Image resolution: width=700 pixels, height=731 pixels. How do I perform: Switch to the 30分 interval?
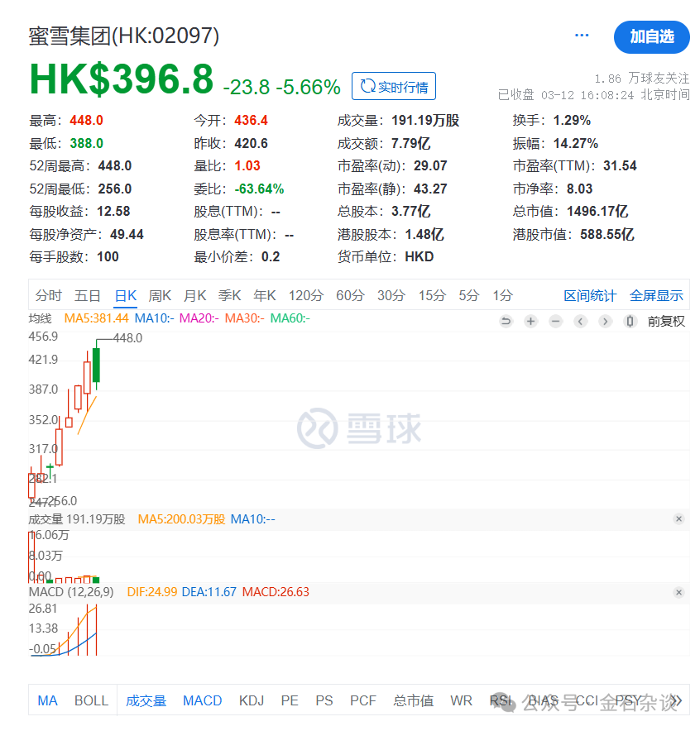[391, 295]
